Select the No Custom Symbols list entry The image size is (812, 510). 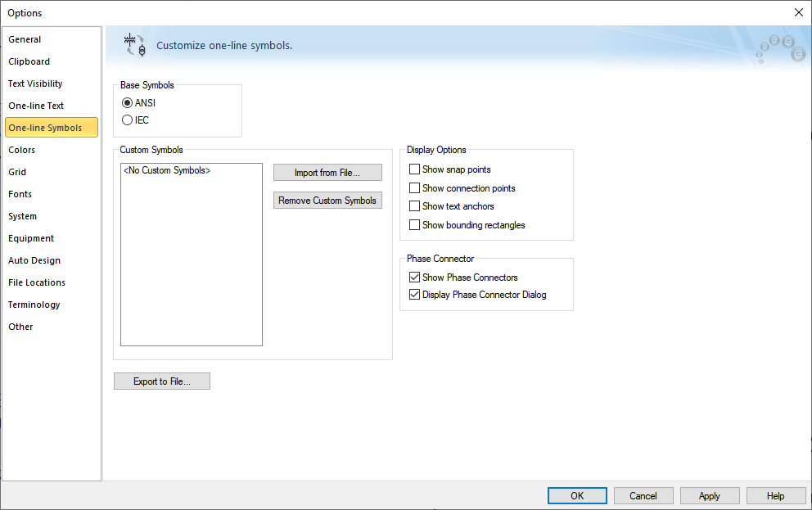(167, 171)
